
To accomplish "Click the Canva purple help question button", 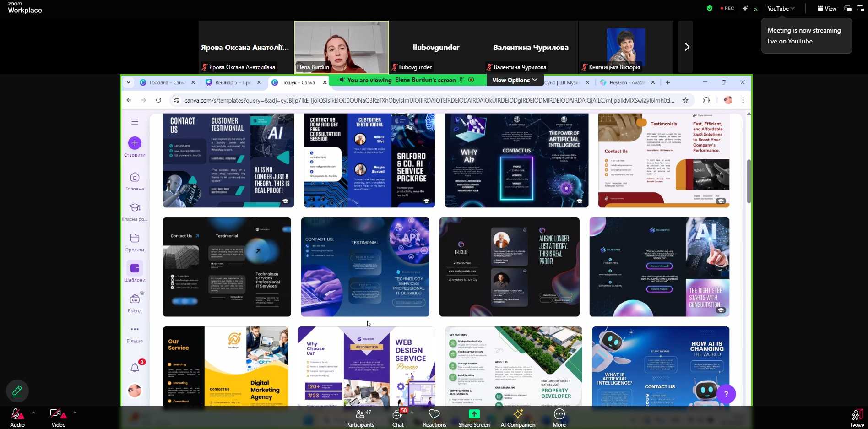I will point(726,394).
